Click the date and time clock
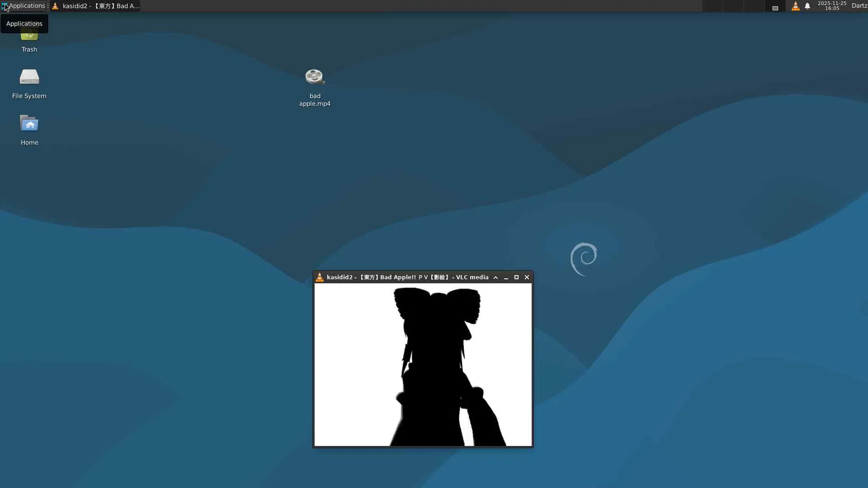Screen dimensions: 868x488 click(x=831, y=6)
